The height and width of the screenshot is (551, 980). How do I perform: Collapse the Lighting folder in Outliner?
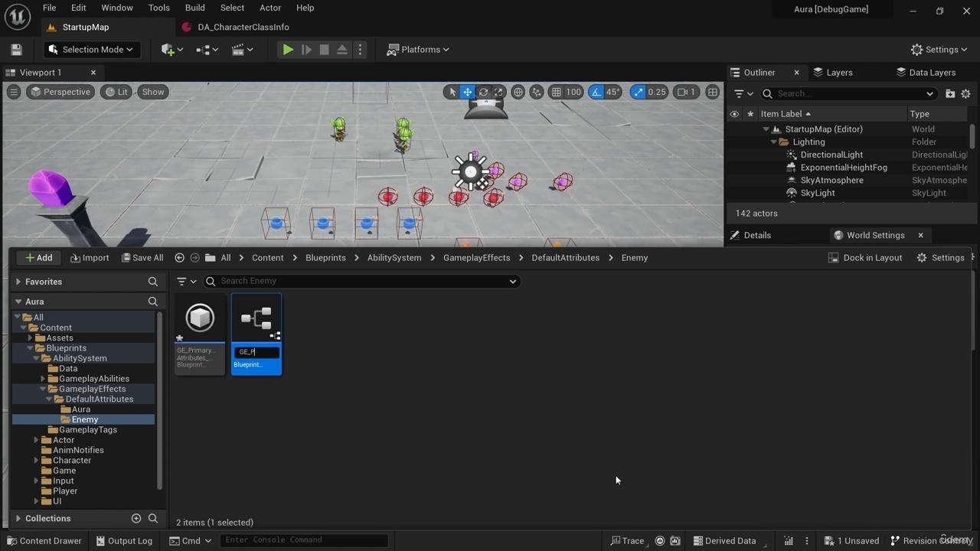point(773,142)
